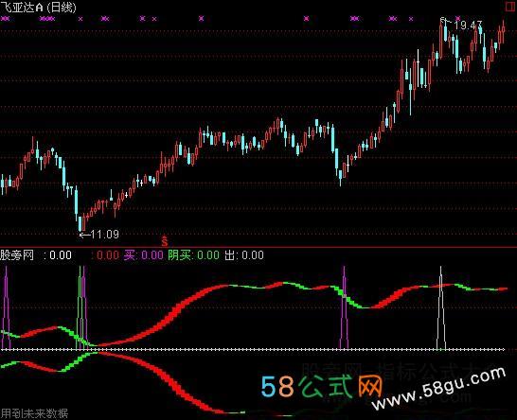Click the 11.09 low price label

104,235
